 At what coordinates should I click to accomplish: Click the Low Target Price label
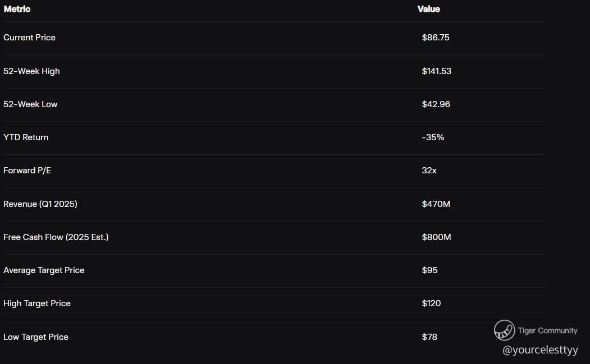[36, 337]
